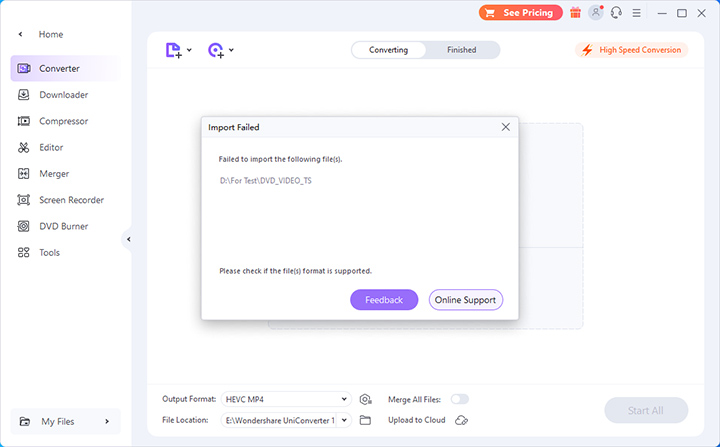
Task: Click the Upload to Cloud icon
Action: (x=461, y=420)
